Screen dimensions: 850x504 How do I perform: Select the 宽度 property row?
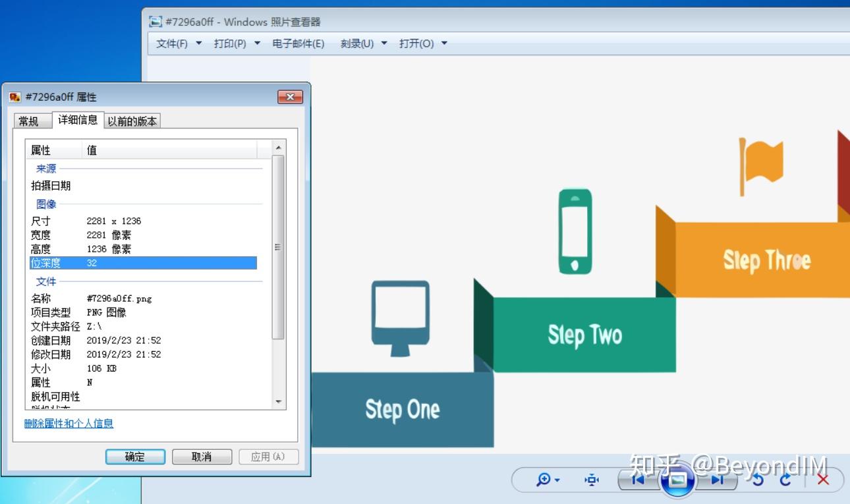pyautogui.click(x=143, y=235)
